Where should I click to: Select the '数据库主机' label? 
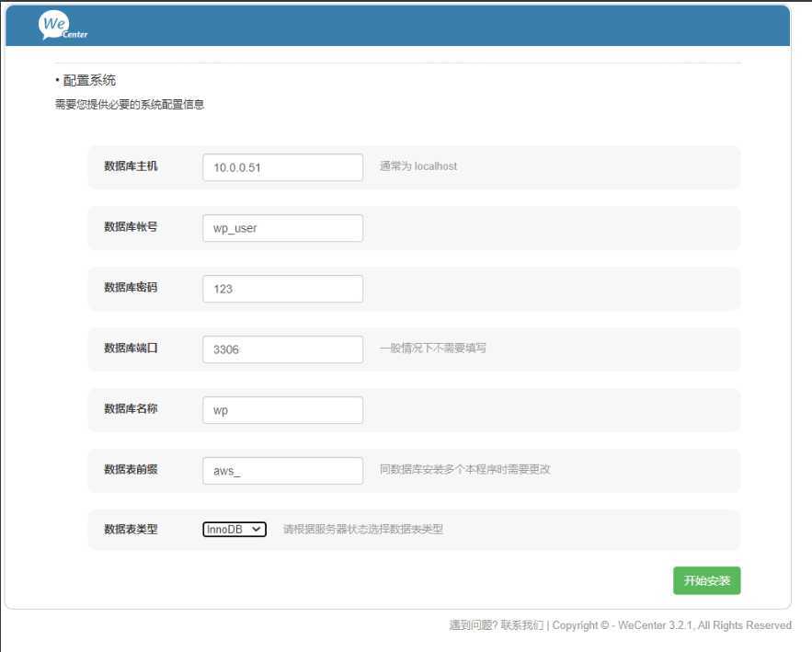pos(131,166)
